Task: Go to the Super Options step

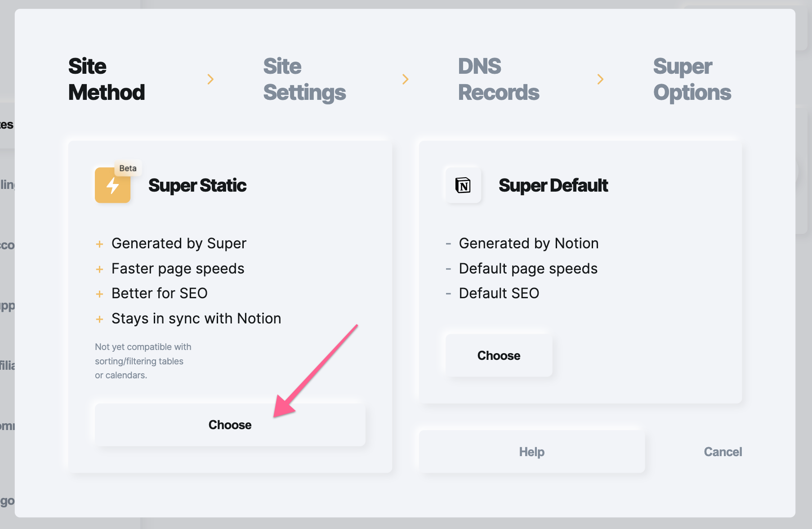Action: (x=692, y=79)
